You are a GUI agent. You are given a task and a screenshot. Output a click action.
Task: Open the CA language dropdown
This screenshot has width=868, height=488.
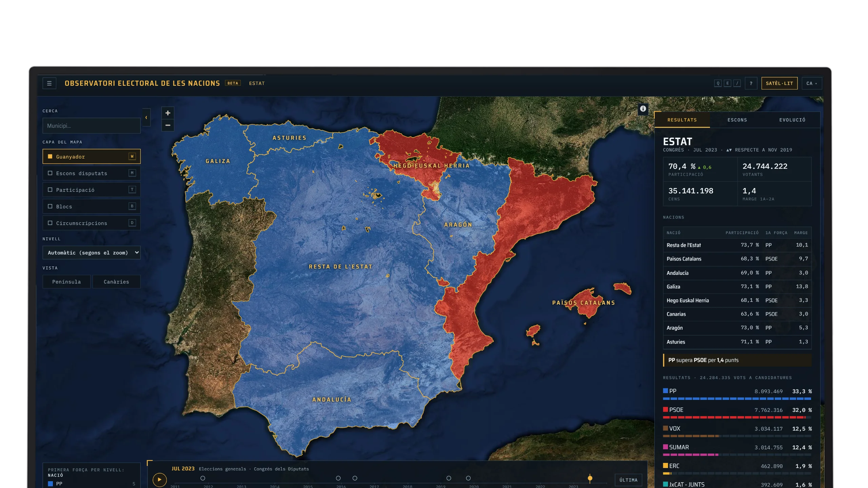pos(811,83)
